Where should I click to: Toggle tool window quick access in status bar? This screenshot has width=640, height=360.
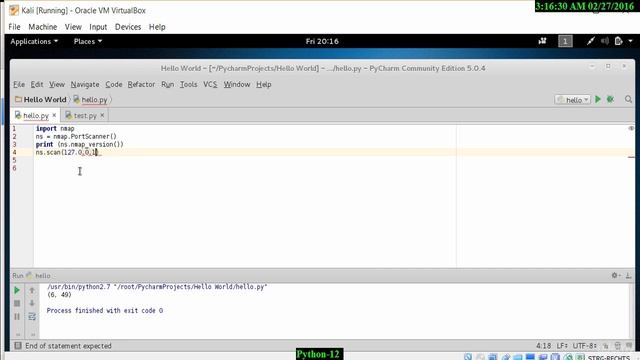(18, 346)
